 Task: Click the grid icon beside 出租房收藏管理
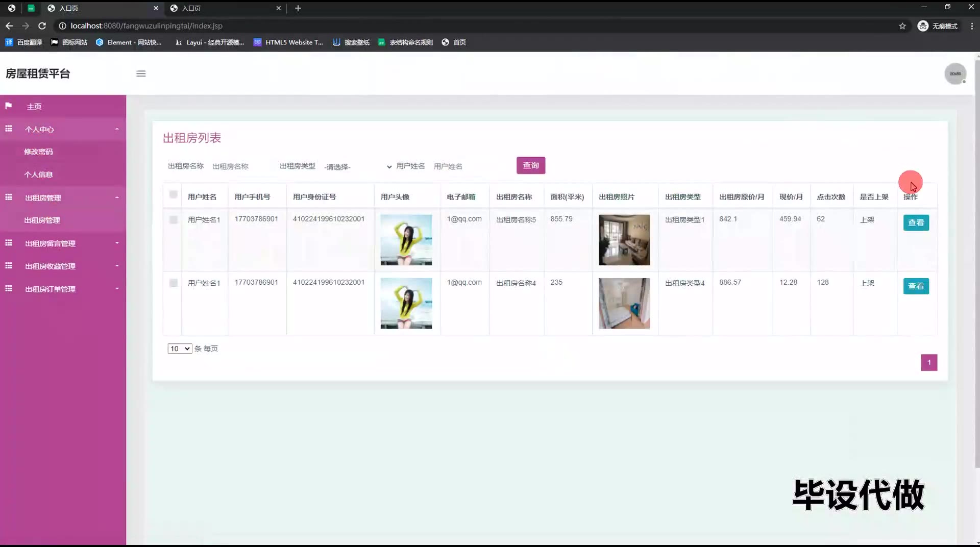pyautogui.click(x=9, y=265)
